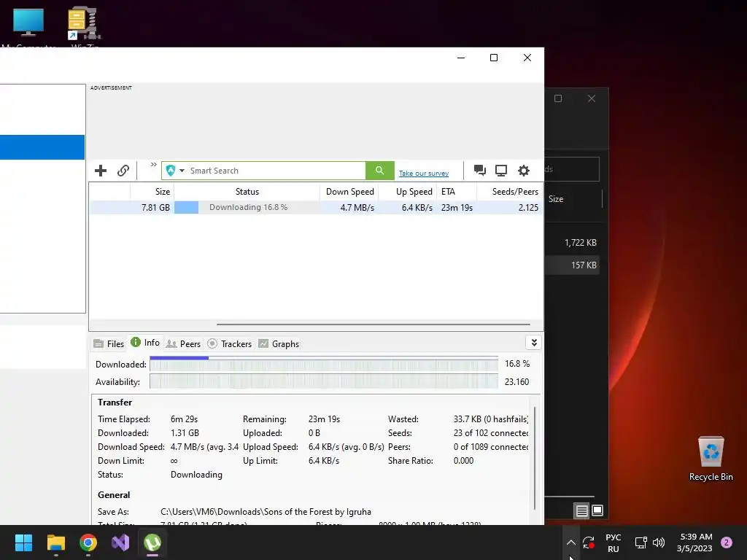Switch to the Graphs tab

point(279,344)
